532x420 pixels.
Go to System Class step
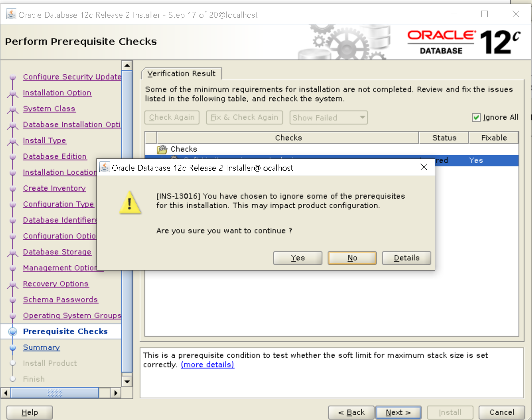click(49, 109)
